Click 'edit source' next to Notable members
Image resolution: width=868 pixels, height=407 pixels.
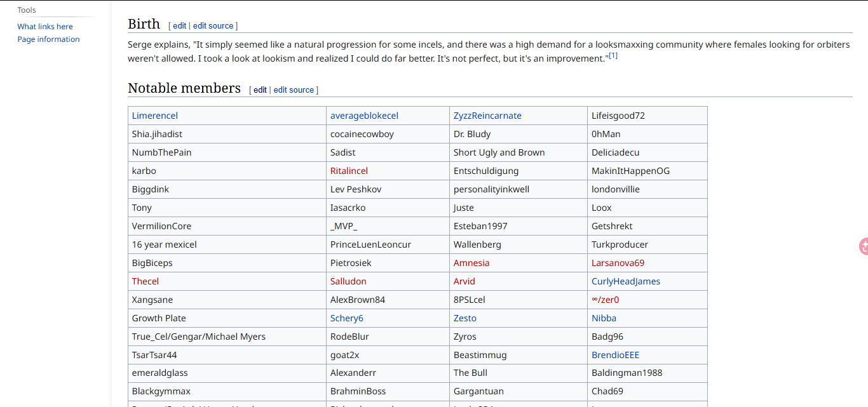(294, 90)
